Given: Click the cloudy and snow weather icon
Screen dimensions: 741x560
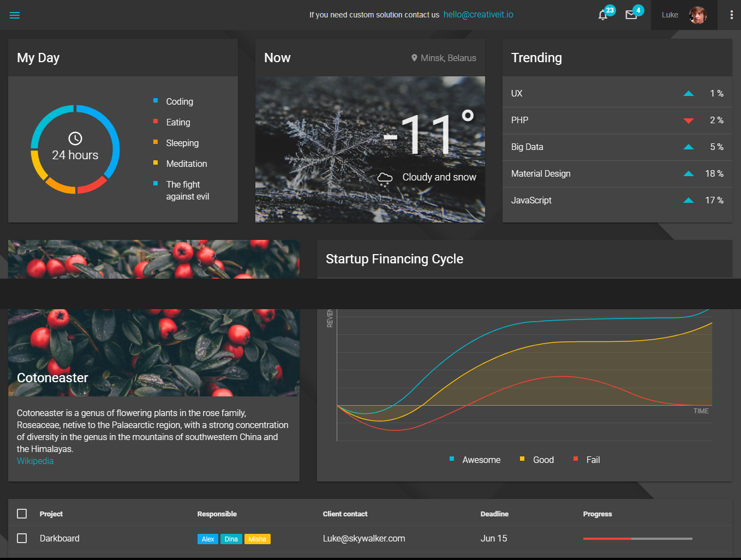Looking at the screenshot, I should [x=385, y=178].
